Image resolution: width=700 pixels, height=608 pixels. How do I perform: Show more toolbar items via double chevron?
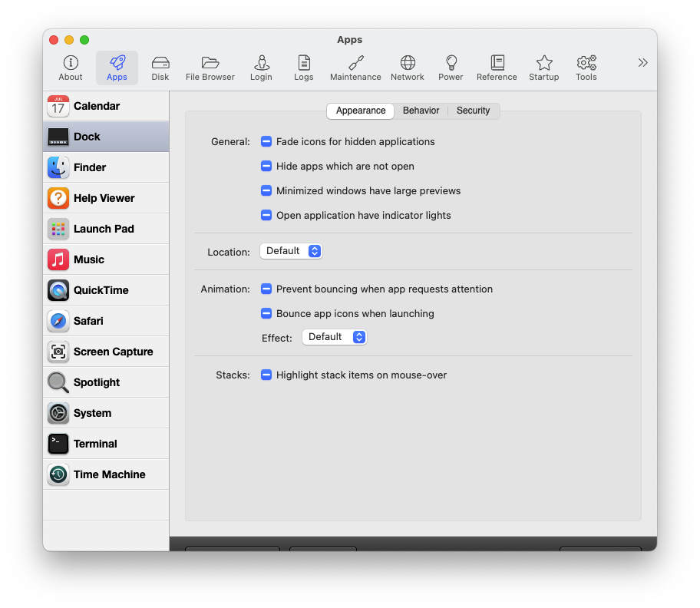pyautogui.click(x=642, y=62)
